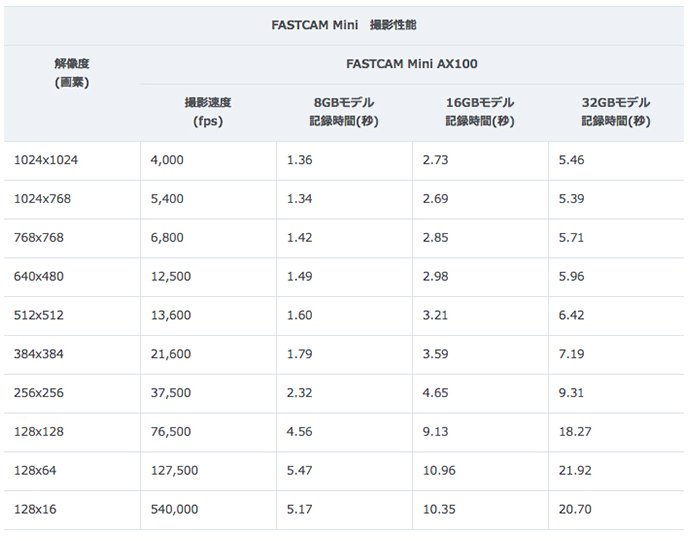Select the 8GBモデル 記録時間 header
Viewport: 691px width, 541px height.
pyautogui.click(x=344, y=112)
